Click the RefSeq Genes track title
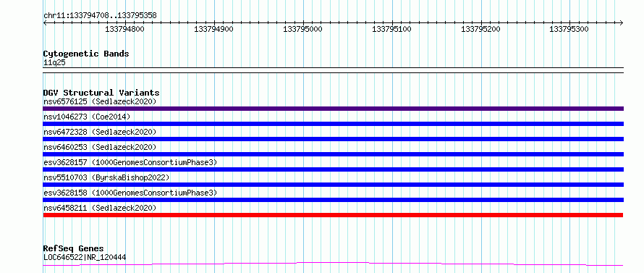Viewport: 644px width, 273px height. tap(73, 248)
